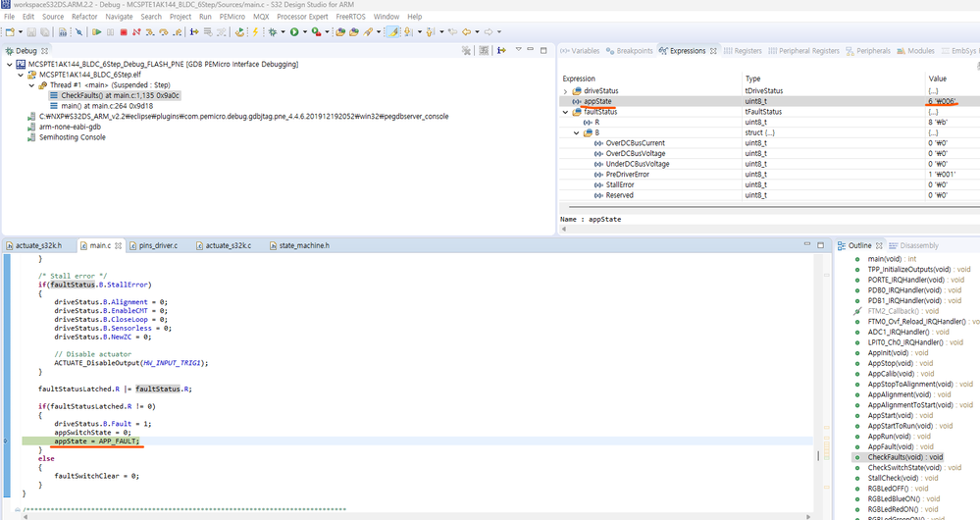Open the Processor Expert menu

302,17
